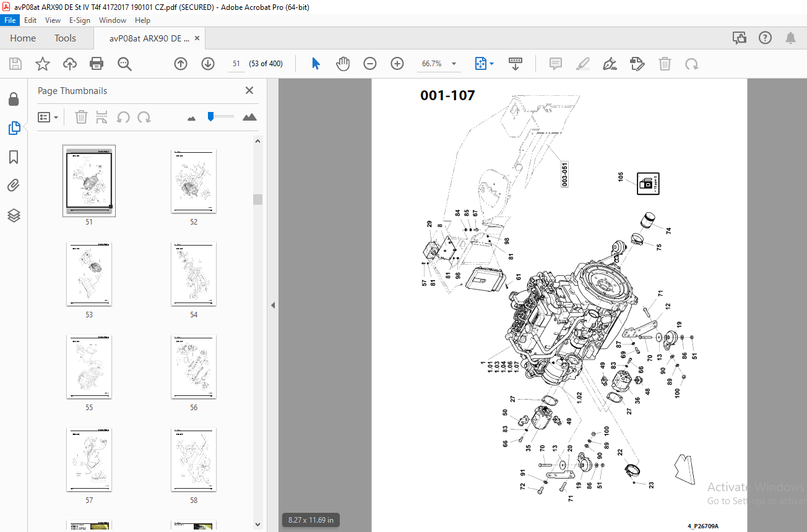The width and height of the screenshot is (807, 532).
Task: Select page 58 thumbnail
Action: 194,460
